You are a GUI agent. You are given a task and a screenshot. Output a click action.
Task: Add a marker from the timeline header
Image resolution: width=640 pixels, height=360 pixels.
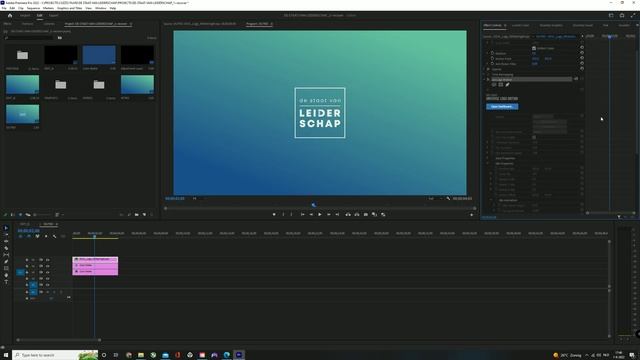pos(46,236)
